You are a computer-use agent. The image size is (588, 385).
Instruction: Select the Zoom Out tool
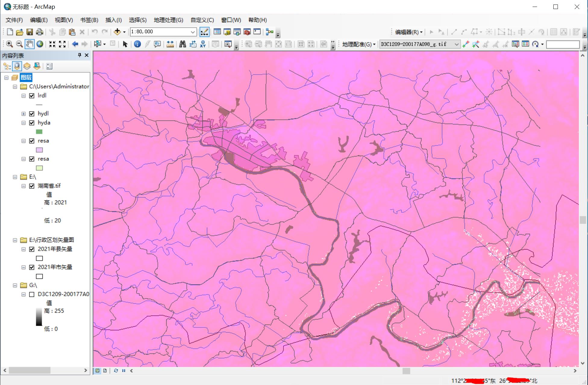[x=19, y=44]
